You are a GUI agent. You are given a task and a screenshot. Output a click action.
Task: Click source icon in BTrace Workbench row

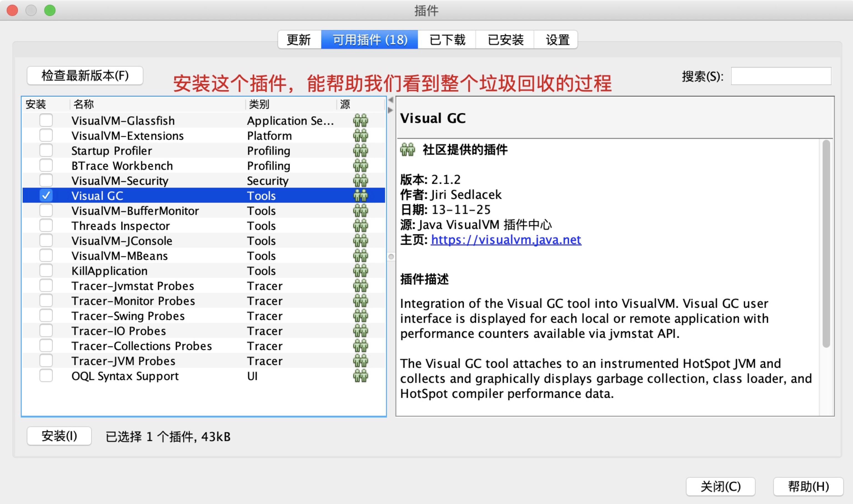point(360,165)
